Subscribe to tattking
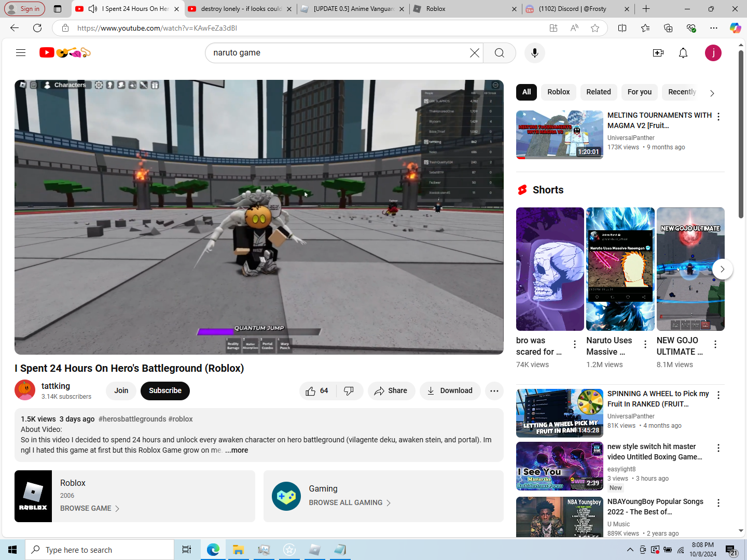 pos(165,391)
